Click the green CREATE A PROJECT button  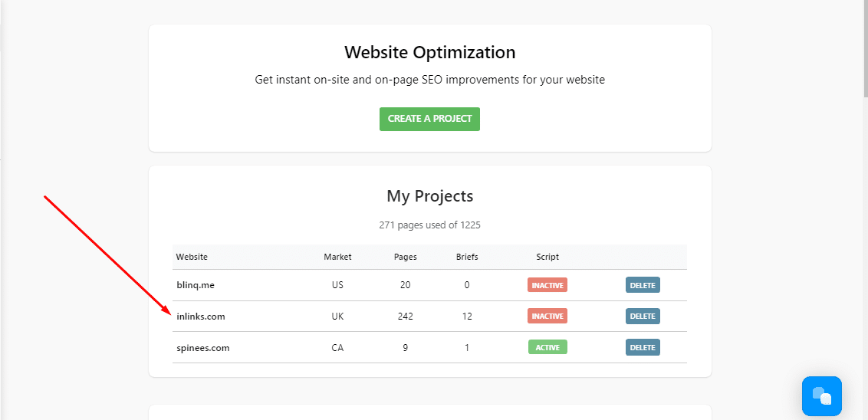(x=429, y=119)
